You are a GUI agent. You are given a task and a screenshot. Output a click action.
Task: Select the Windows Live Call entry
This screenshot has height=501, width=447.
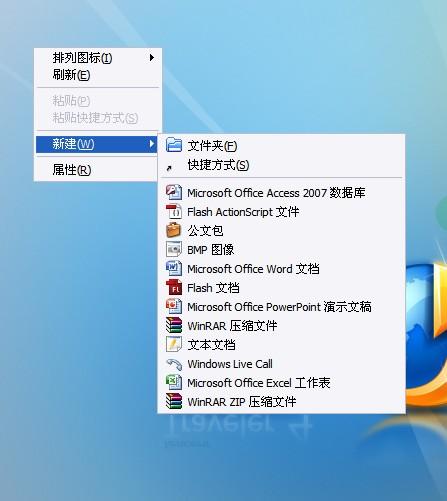[x=282, y=364]
